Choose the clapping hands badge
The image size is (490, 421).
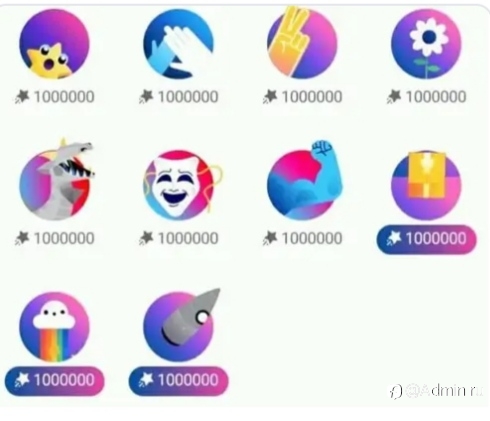coord(179,44)
